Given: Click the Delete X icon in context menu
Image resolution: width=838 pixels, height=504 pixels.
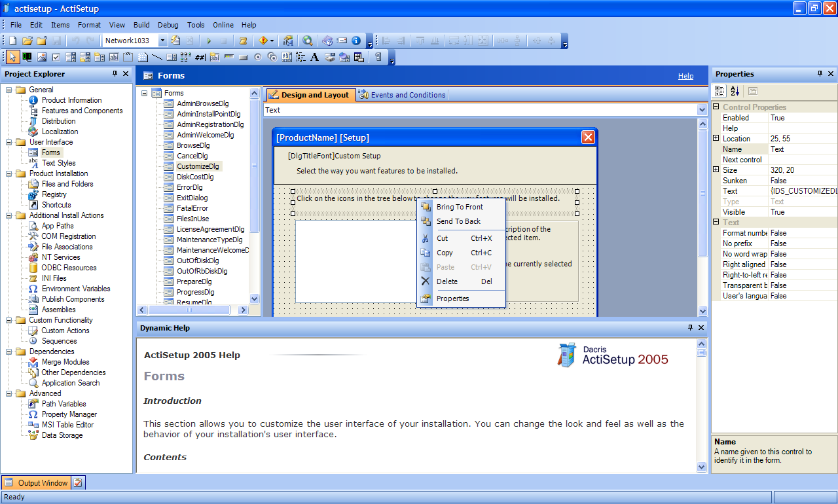Looking at the screenshot, I should (426, 281).
